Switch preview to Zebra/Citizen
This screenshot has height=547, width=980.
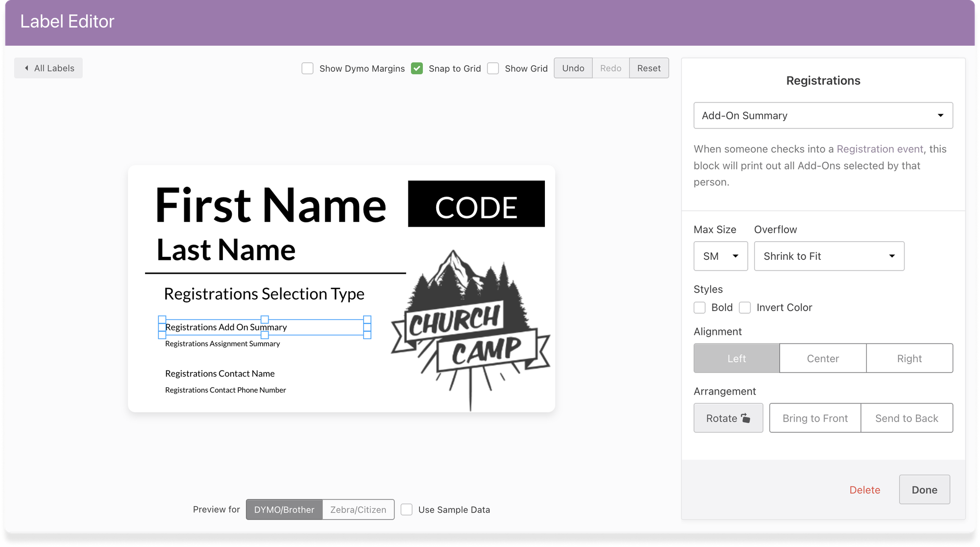coord(358,510)
